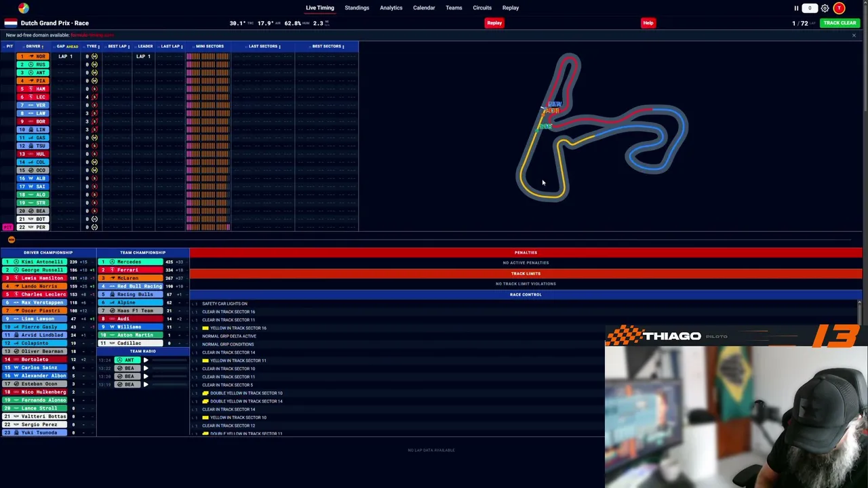This screenshot has height=488, width=868.
Task: Select driver GAS in timing table
Action: coord(33,138)
